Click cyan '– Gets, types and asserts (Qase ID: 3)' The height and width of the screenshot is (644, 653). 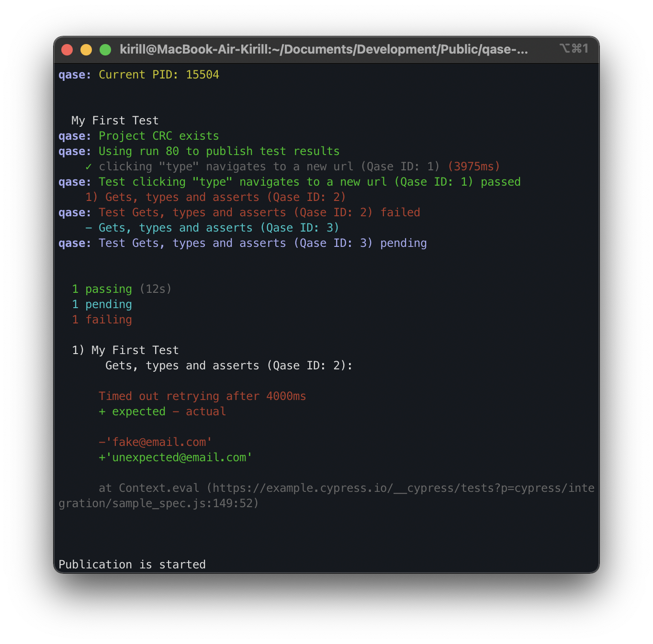click(x=212, y=228)
